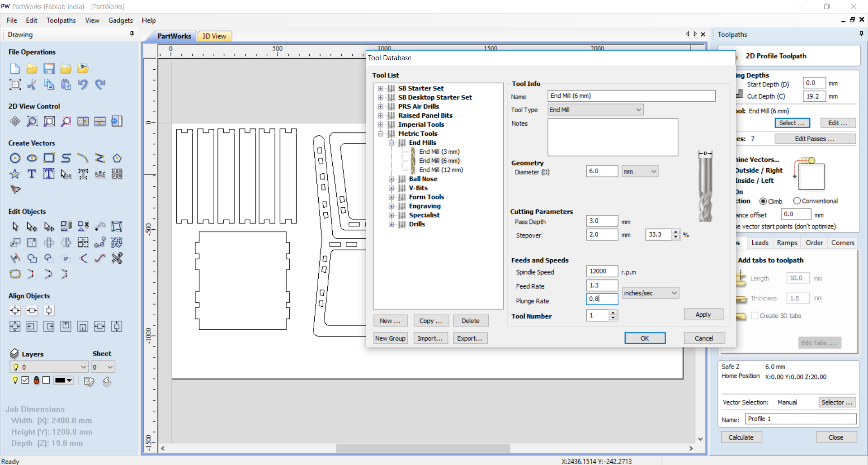
Task: Create a new file with the blank page icon
Action: [x=15, y=68]
